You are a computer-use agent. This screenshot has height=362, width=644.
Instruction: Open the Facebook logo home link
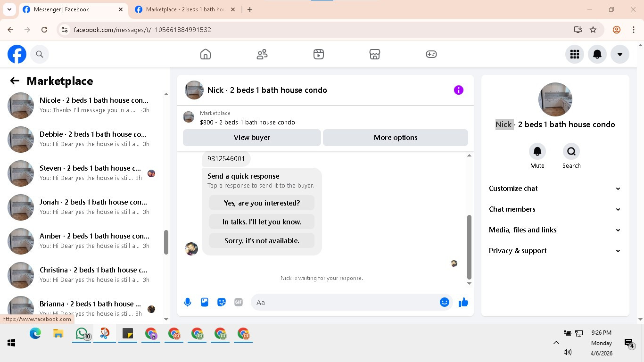coord(17,54)
